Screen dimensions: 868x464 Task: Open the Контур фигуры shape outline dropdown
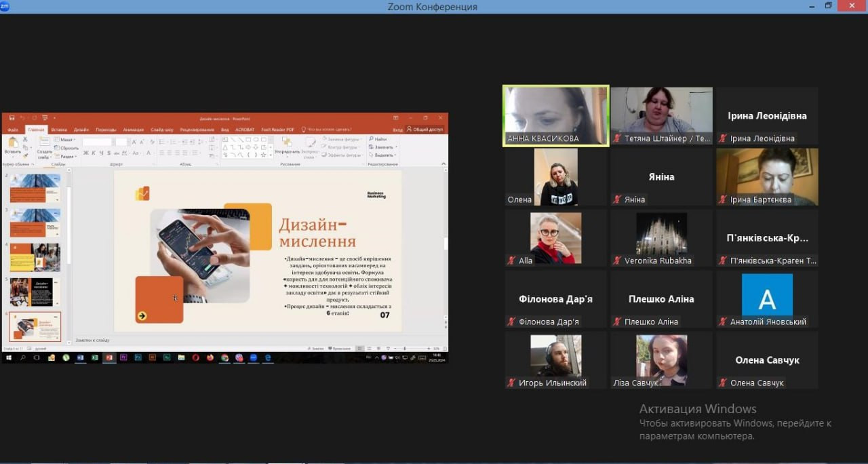[x=340, y=147]
